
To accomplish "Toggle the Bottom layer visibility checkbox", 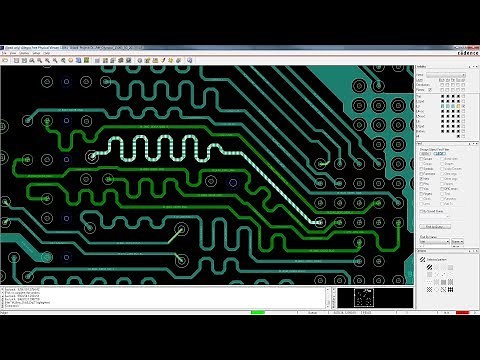I will tap(464, 131).
